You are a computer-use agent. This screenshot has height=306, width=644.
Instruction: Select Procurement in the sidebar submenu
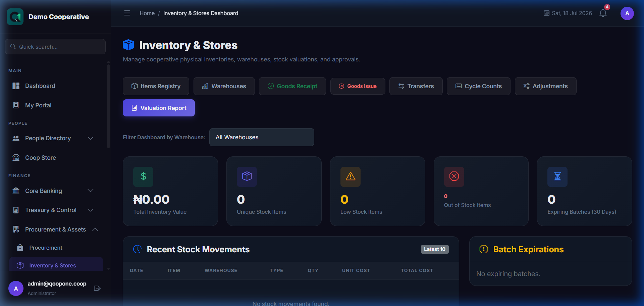coord(56,248)
